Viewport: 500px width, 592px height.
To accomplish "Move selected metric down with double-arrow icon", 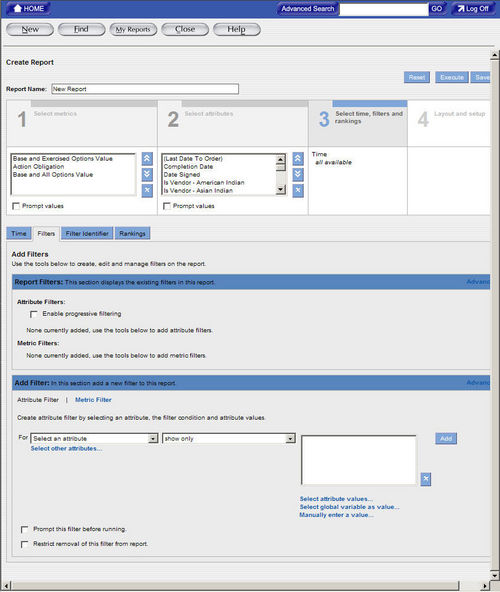I will click(147, 174).
